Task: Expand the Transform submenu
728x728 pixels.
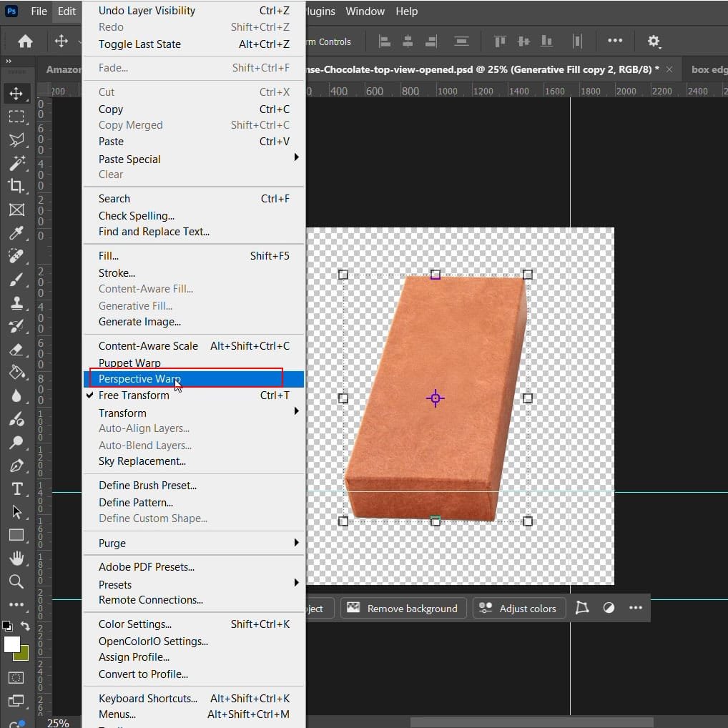Action: click(x=194, y=413)
